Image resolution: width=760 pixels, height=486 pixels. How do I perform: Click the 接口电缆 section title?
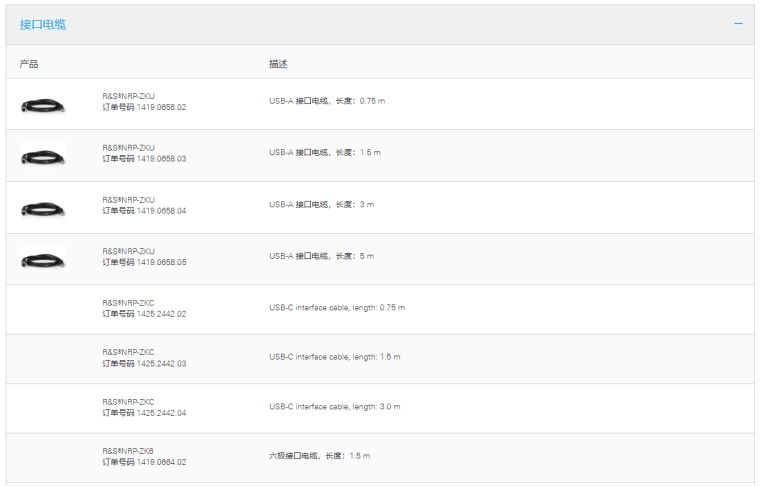tap(43, 24)
